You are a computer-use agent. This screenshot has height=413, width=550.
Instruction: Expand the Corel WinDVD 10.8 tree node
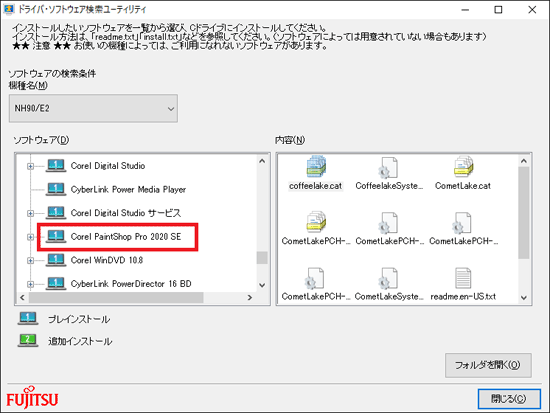(x=31, y=260)
